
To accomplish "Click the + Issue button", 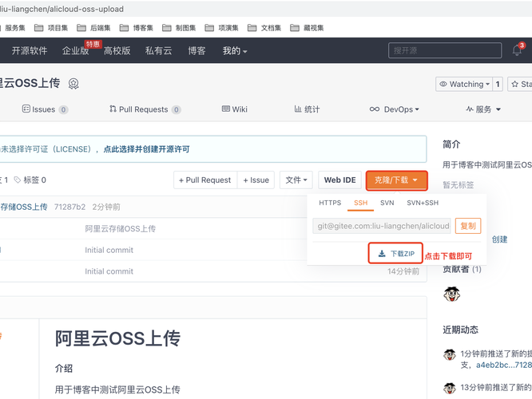I will (x=256, y=180).
